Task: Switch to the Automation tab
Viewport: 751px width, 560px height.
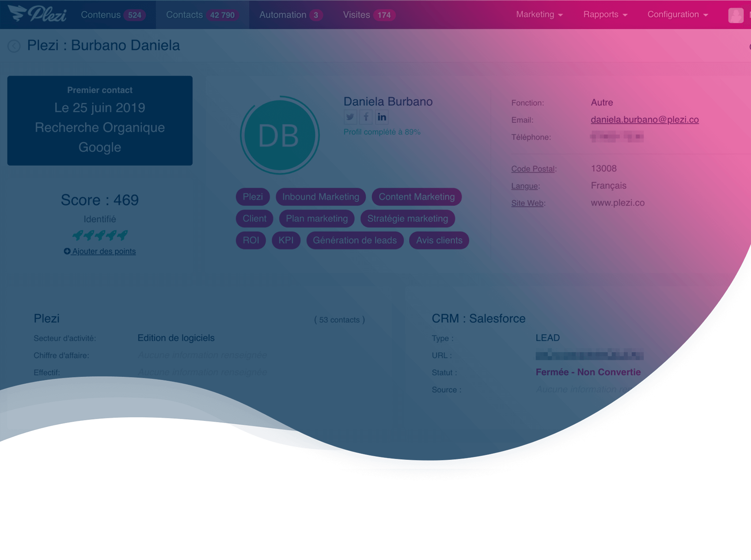Action: 291,15
